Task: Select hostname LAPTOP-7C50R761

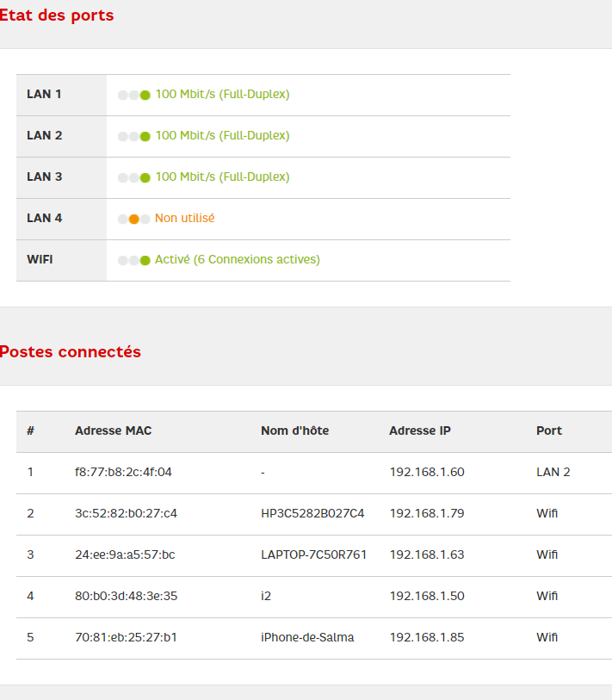Action: (313, 554)
